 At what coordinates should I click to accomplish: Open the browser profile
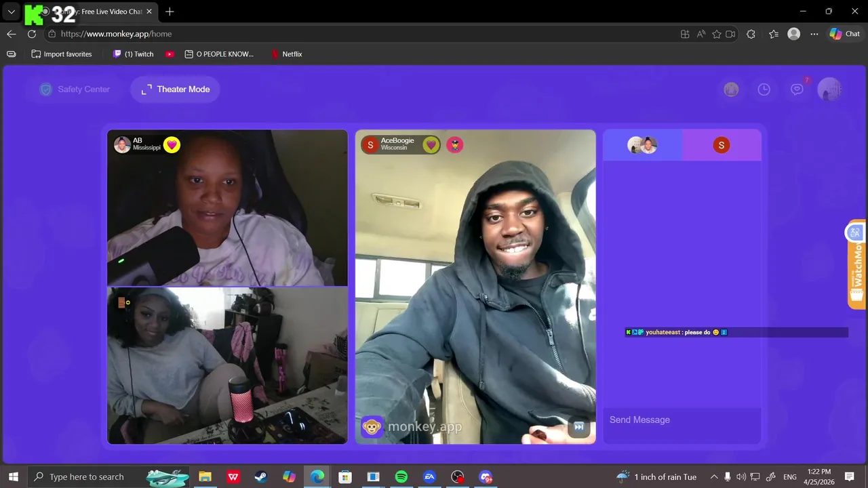click(794, 34)
